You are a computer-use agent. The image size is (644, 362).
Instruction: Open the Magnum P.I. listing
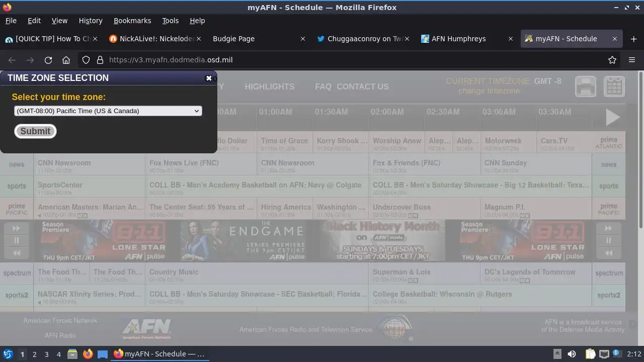pyautogui.click(x=536, y=209)
